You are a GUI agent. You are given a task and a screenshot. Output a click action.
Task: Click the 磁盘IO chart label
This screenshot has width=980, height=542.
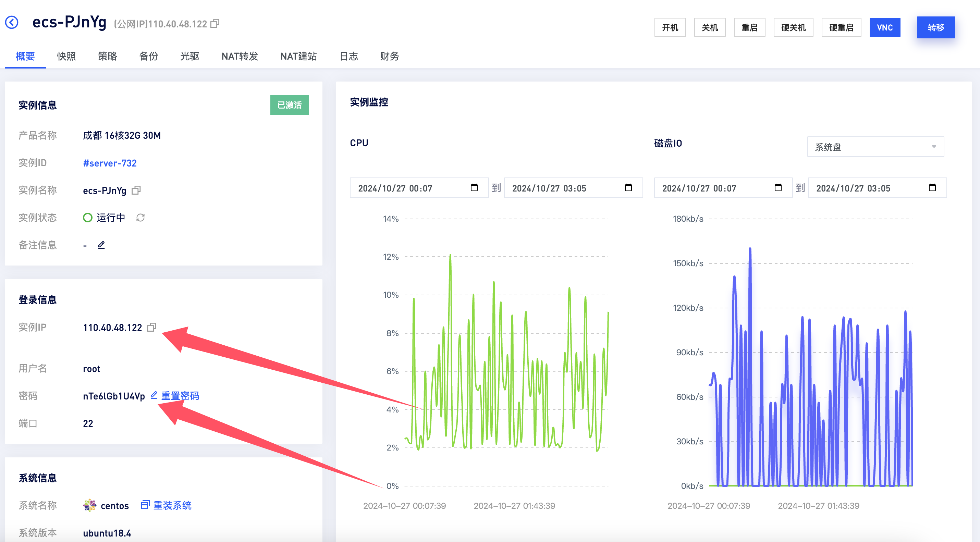tap(667, 144)
